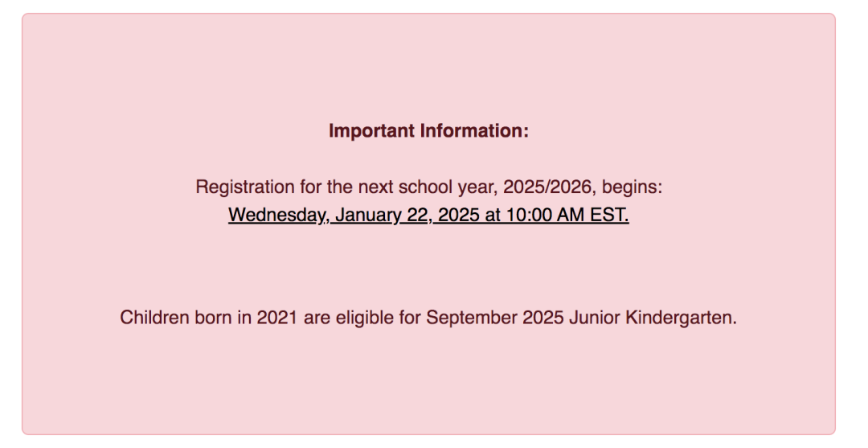Click the bold word "Important"

point(371,131)
